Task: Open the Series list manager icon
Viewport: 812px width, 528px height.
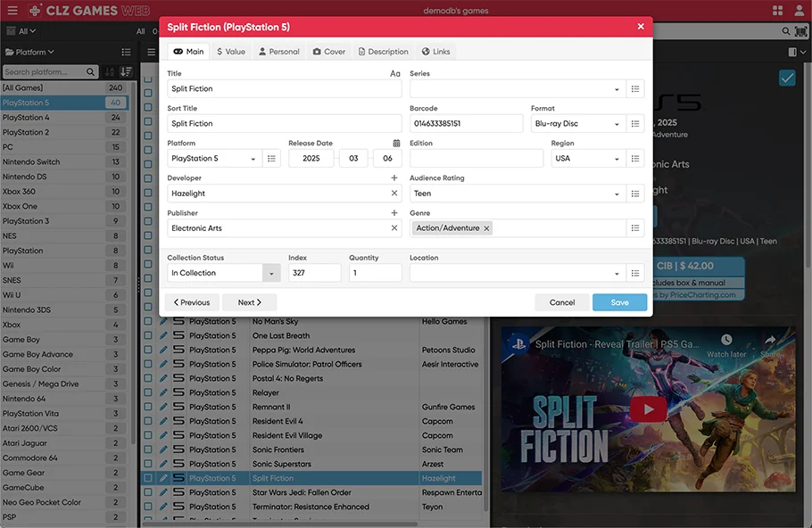Action: tap(635, 89)
